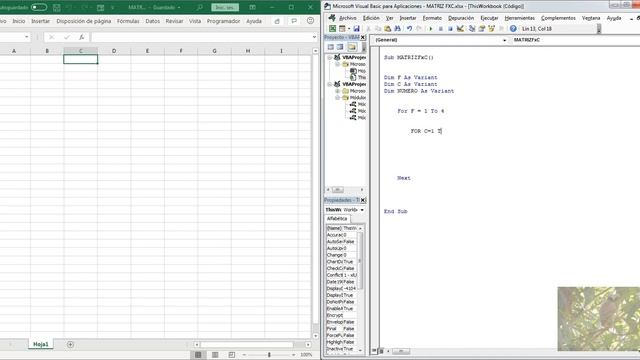Open the Name Box dropdown arrow

tap(27, 37)
